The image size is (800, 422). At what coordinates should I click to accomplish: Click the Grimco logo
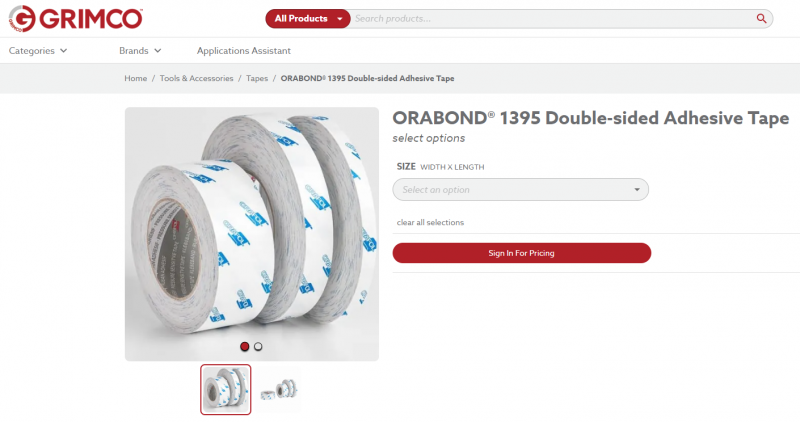coord(76,19)
